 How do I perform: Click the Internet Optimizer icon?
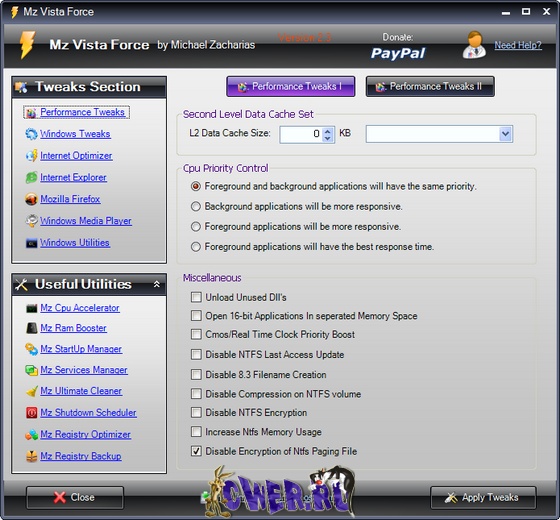(x=31, y=156)
